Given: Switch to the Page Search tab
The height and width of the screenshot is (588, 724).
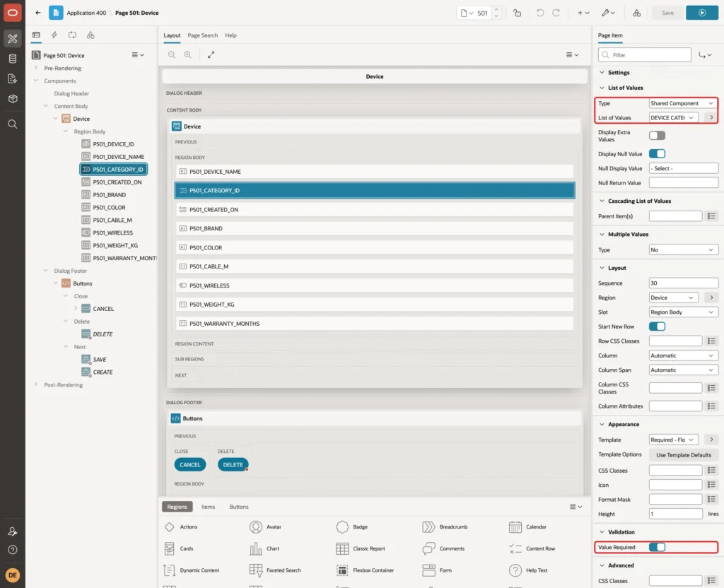Looking at the screenshot, I should 202,35.
